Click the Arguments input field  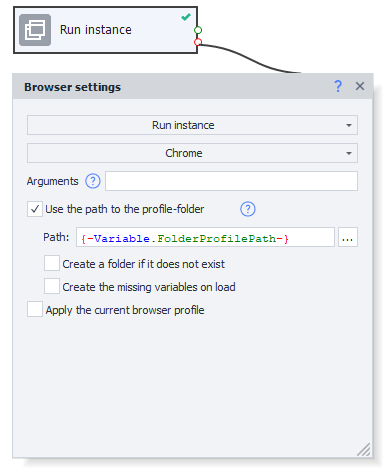coord(231,181)
